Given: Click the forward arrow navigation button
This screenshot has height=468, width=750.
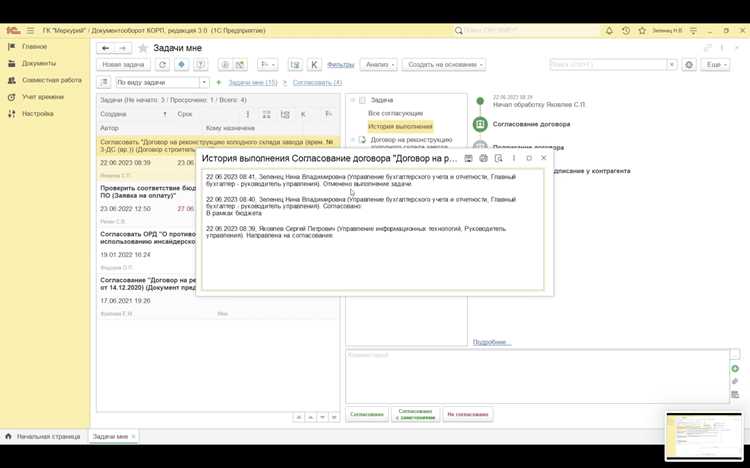Looking at the screenshot, I should point(123,48).
